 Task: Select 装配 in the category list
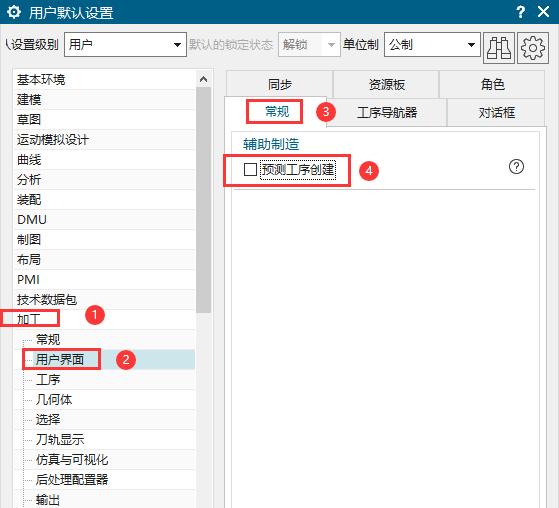click(x=104, y=199)
